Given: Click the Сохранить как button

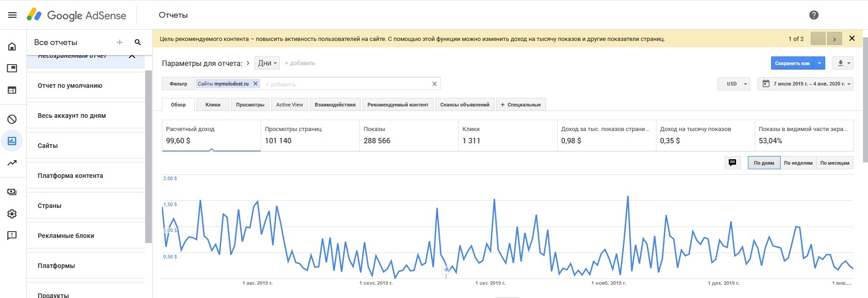Looking at the screenshot, I should [x=792, y=63].
